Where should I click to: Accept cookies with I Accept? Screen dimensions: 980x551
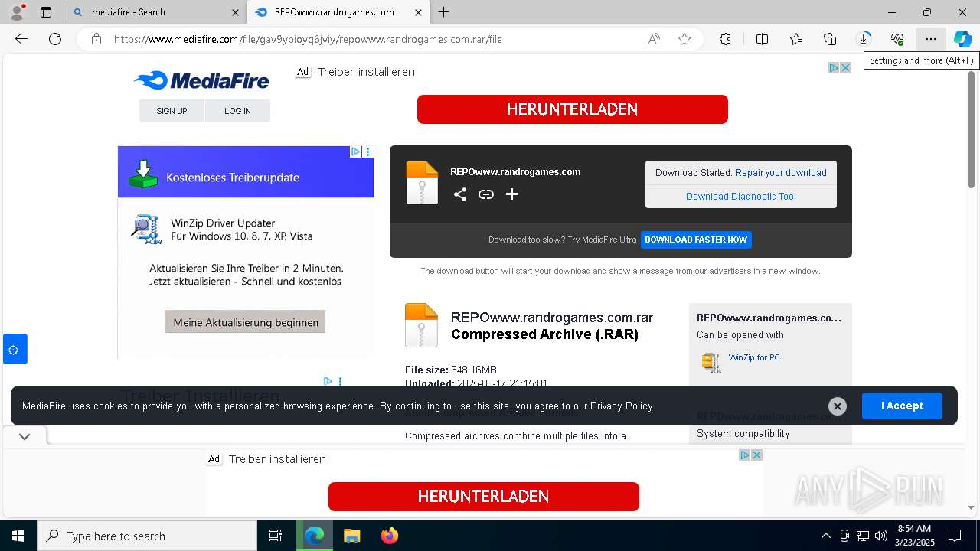point(902,406)
